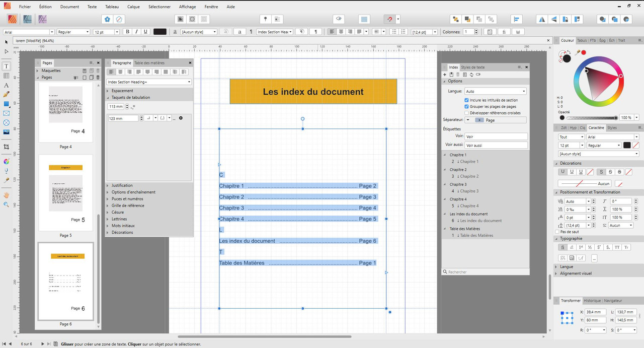
Task: Select the Picture Frame Rectangle tool
Action: [7, 113]
